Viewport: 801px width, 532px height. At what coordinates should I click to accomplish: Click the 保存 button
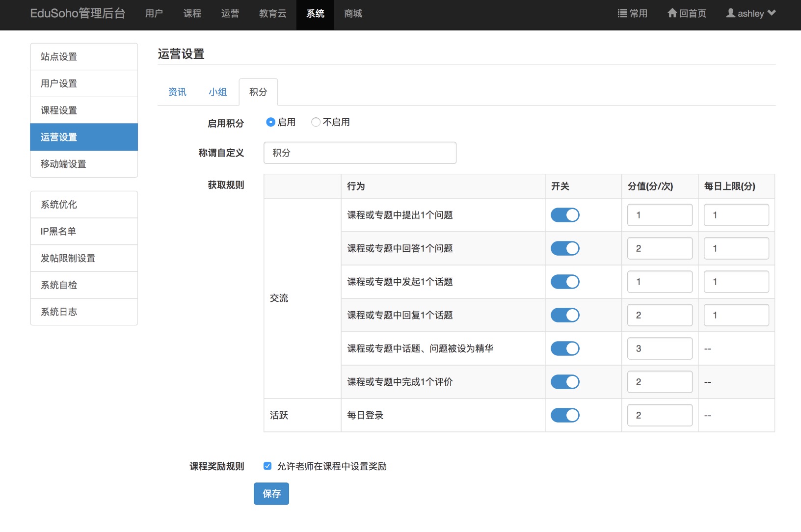click(271, 494)
